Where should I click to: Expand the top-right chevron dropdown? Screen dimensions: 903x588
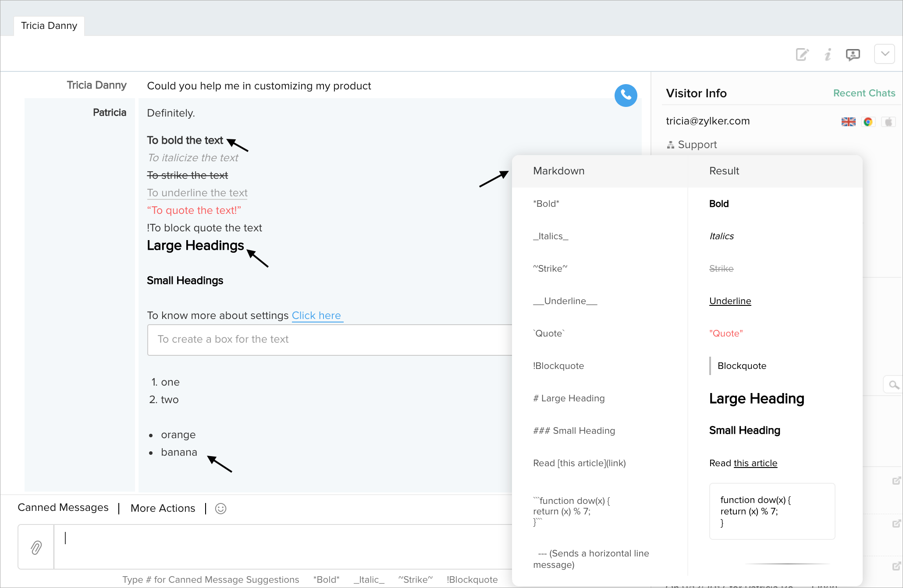click(885, 54)
